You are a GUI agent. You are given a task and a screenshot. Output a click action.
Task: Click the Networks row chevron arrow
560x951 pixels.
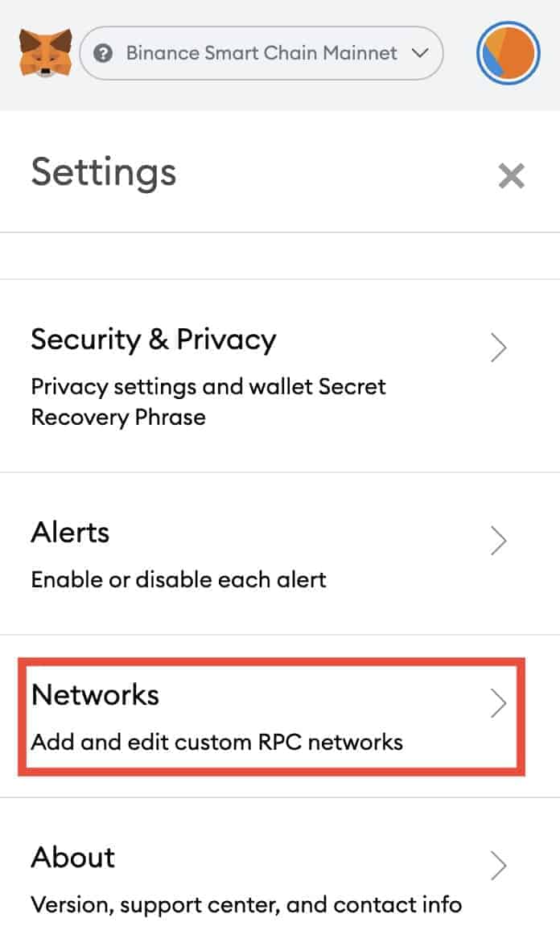pyautogui.click(x=498, y=703)
